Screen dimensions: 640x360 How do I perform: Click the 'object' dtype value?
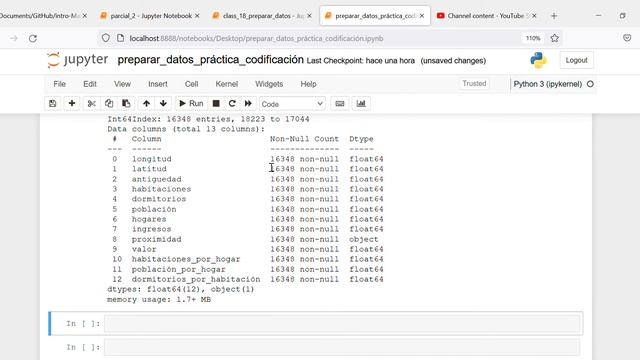coord(364,239)
